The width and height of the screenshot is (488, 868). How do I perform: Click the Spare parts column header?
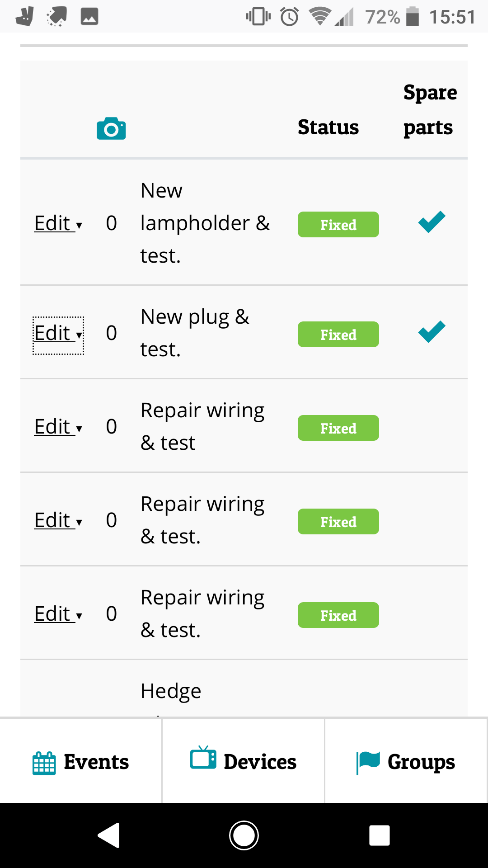[x=430, y=110]
